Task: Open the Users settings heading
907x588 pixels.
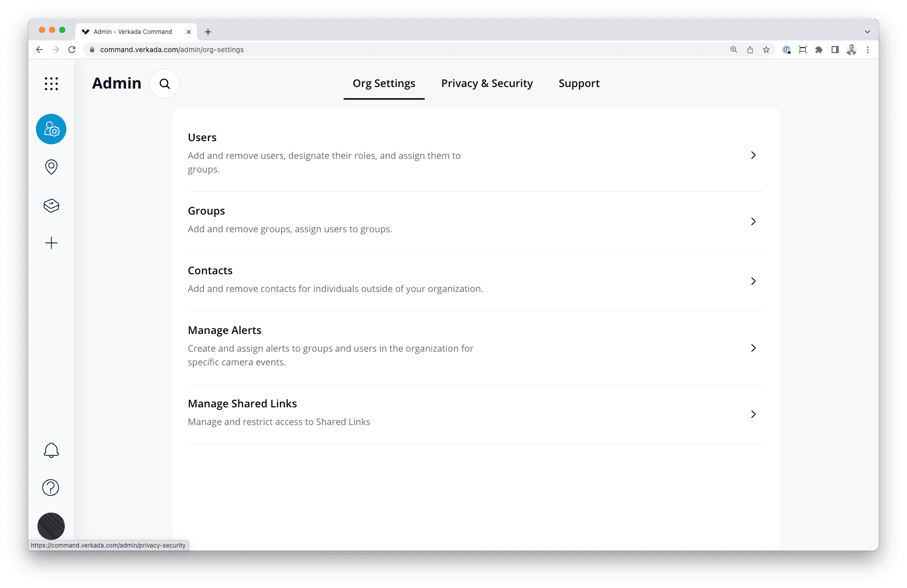Action: [x=202, y=138]
